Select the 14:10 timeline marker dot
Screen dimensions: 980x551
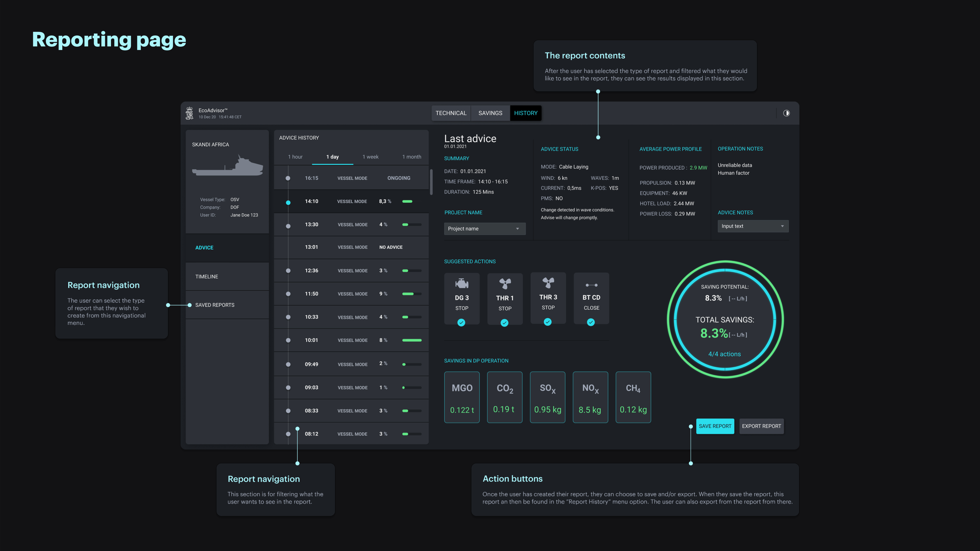click(x=288, y=203)
